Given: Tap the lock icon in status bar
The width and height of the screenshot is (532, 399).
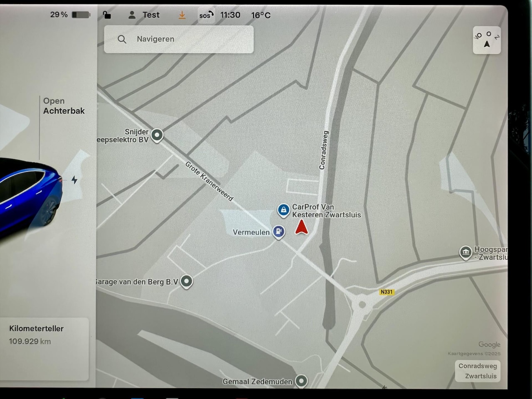Looking at the screenshot, I should pyautogui.click(x=107, y=15).
